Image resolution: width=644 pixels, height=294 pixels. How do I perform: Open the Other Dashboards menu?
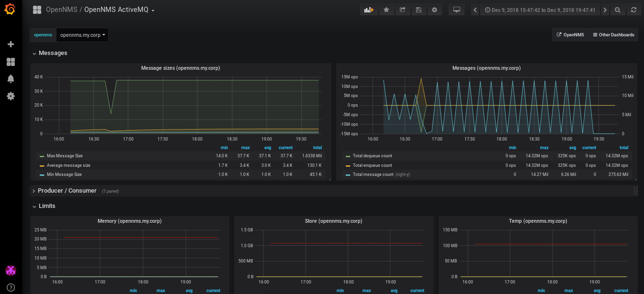coord(613,35)
